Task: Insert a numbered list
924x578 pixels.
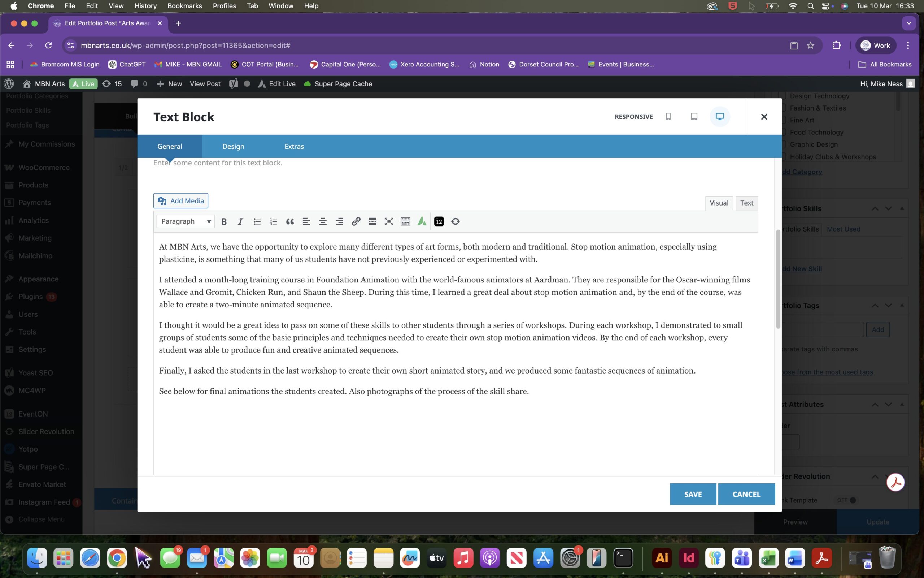Action: 273,221
